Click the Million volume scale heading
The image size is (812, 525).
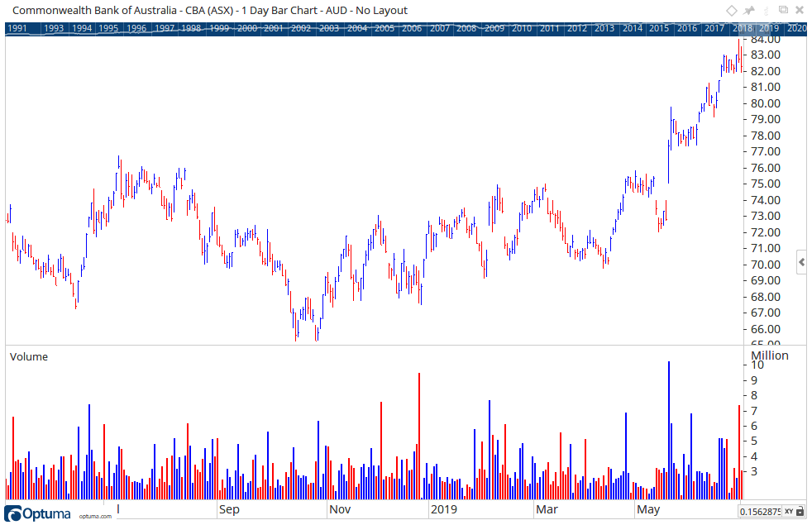[x=770, y=356]
